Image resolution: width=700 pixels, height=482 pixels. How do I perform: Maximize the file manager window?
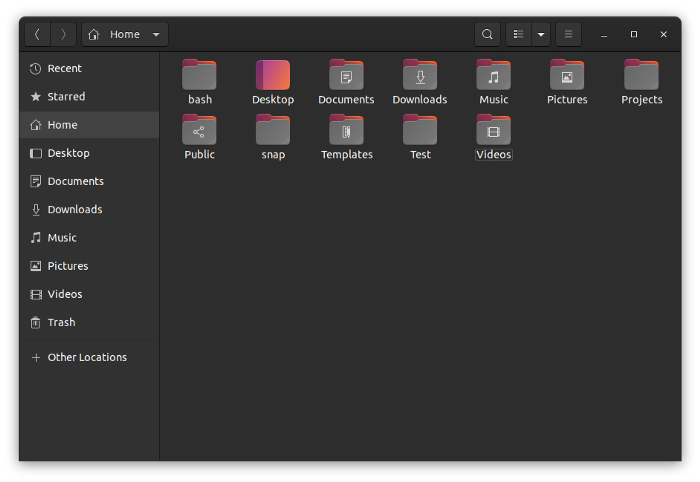[633, 34]
